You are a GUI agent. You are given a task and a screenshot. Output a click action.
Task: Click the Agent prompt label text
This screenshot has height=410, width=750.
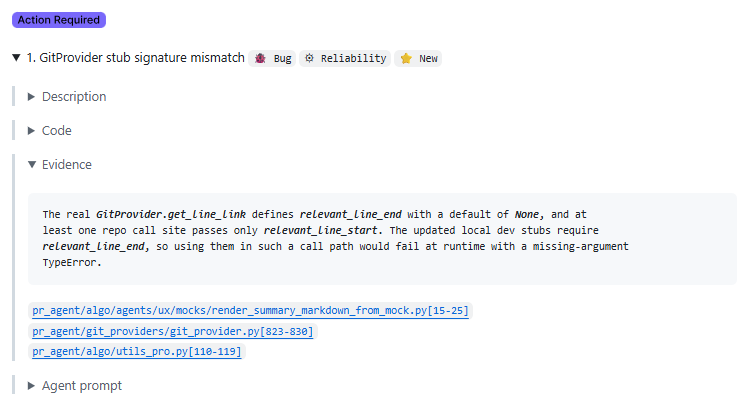(x=81, y=385)
